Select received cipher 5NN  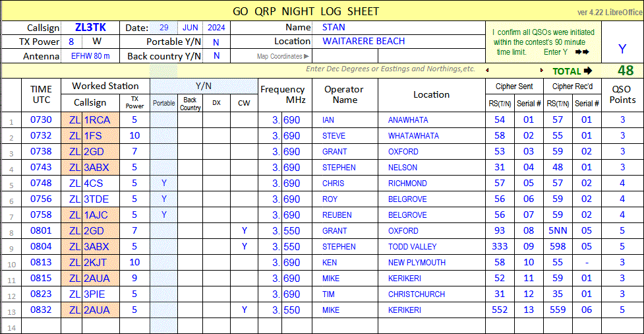(558, 231)
